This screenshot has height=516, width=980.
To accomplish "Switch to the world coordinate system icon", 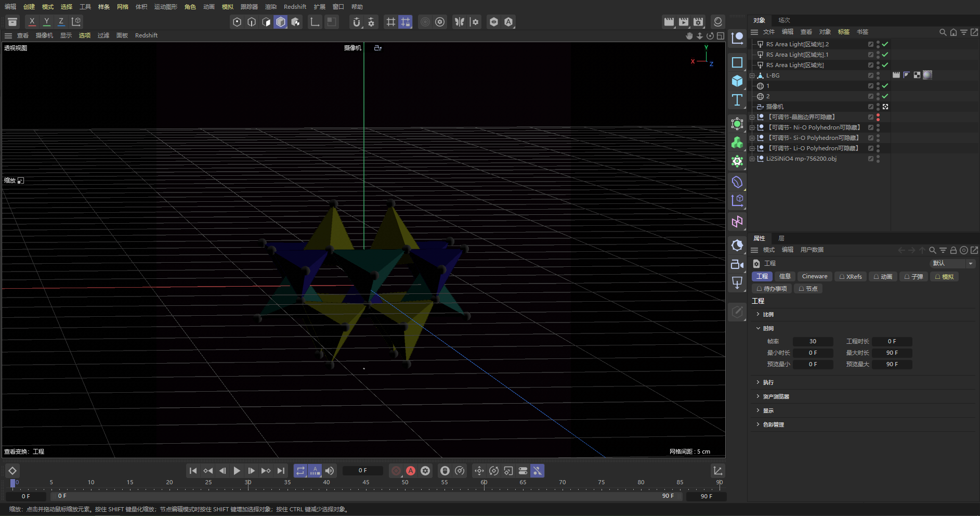I will (x=76, y=21).
